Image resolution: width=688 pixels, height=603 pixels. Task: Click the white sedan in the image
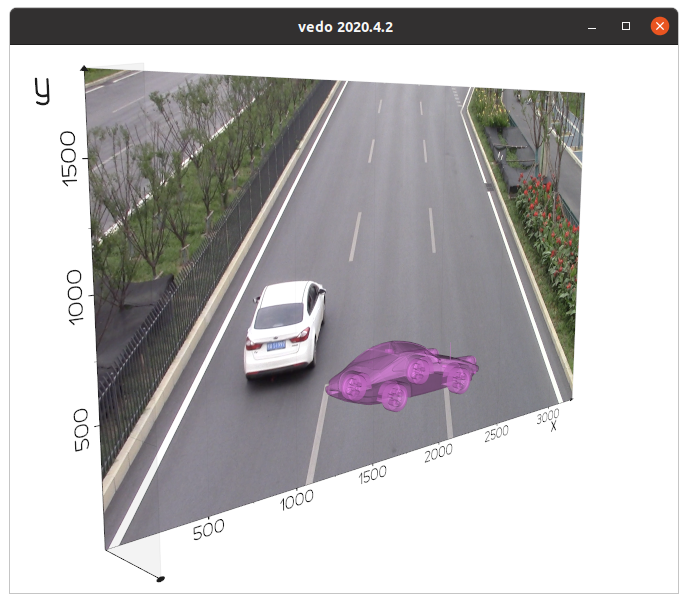point(285,329)
